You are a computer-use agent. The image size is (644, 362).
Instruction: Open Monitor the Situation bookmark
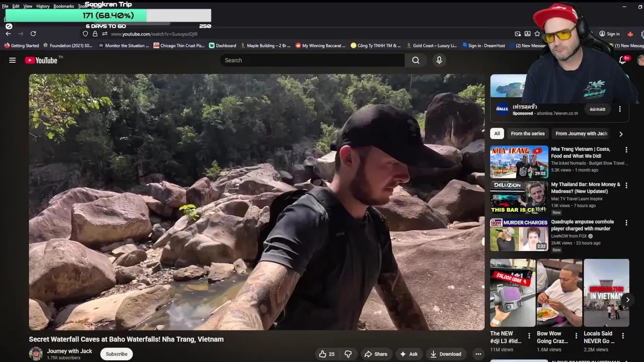click(123, 46)
